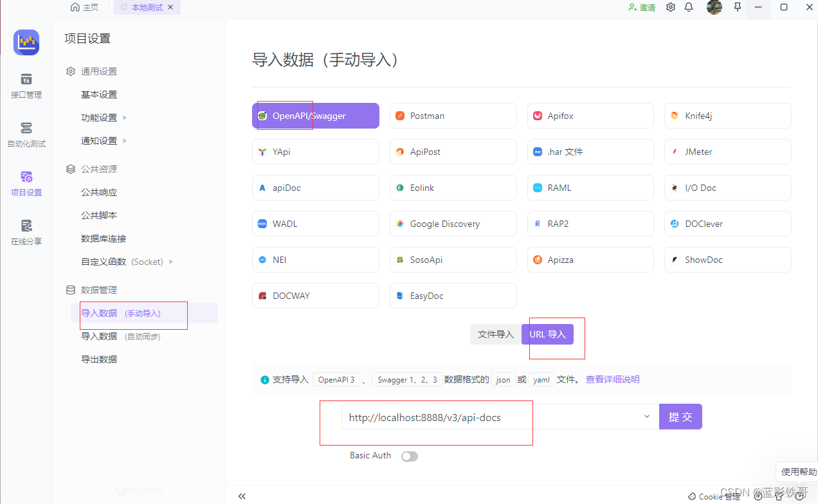This screenshot has width=818, height=504.
Task: Choose Apifox import format
Action: pyautogui.click(x=591, y=116)
